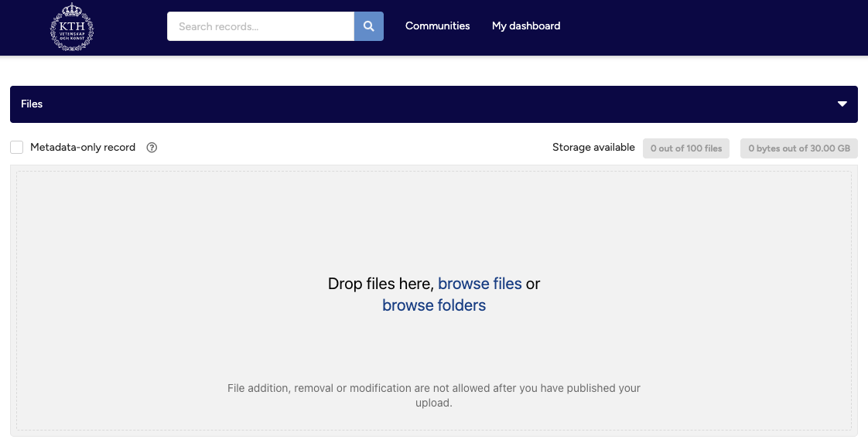Open the Communities page

pyautogui.click(x=437, y=26)
